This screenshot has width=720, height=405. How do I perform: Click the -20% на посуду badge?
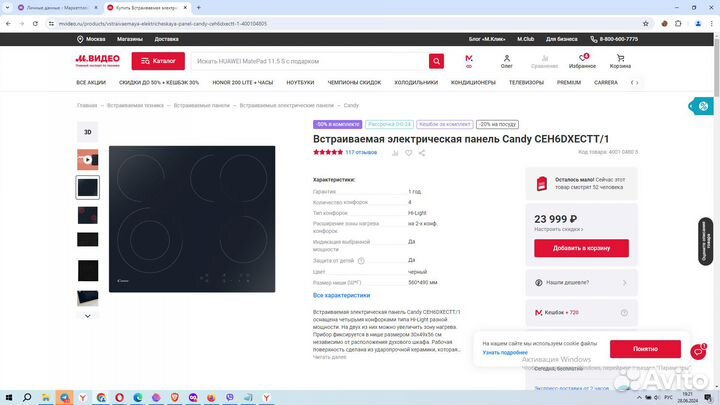(x=497, y=124)
